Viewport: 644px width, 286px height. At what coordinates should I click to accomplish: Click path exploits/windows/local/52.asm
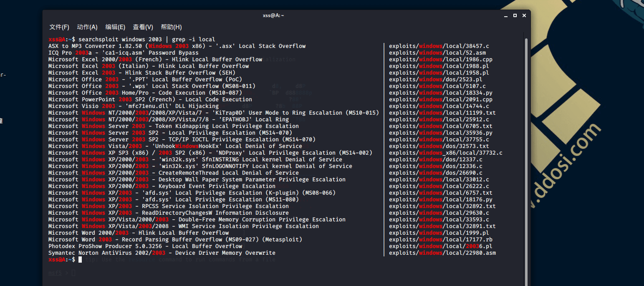pyautogui.click(x=437, y=53)
